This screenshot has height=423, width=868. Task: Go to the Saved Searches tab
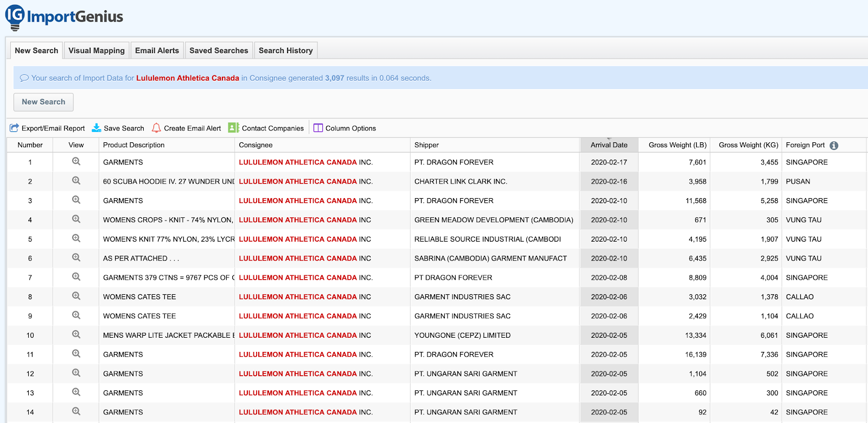click(x=219, y=50)
